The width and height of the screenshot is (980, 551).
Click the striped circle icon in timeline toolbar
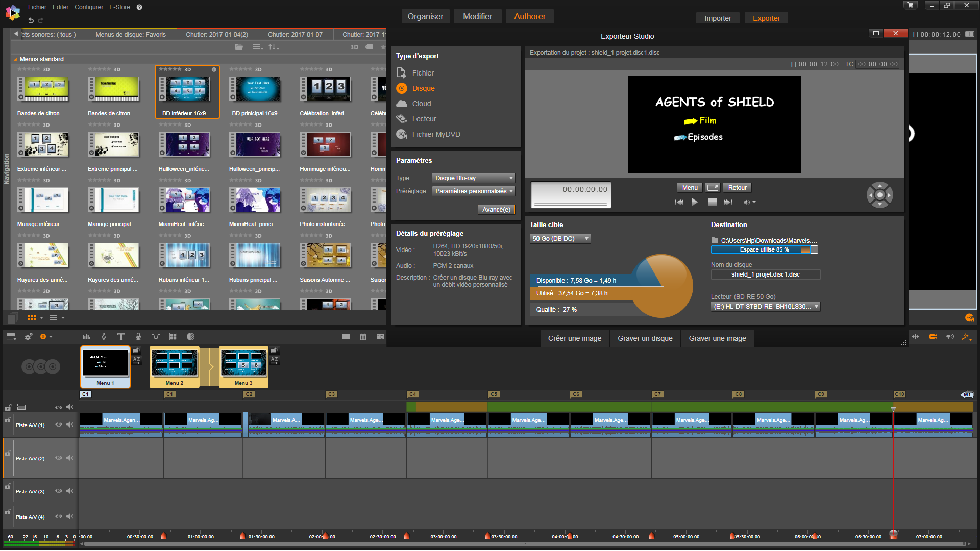pos(191,337)
